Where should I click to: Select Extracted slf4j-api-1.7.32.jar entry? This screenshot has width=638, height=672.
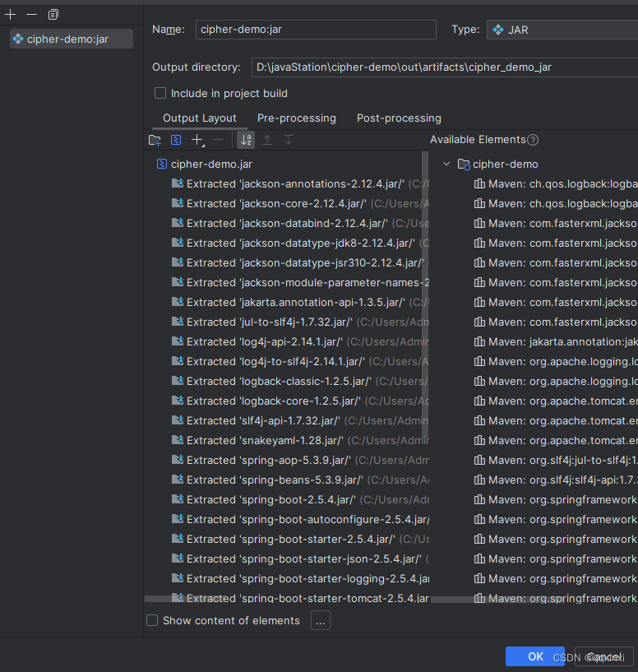300,420
